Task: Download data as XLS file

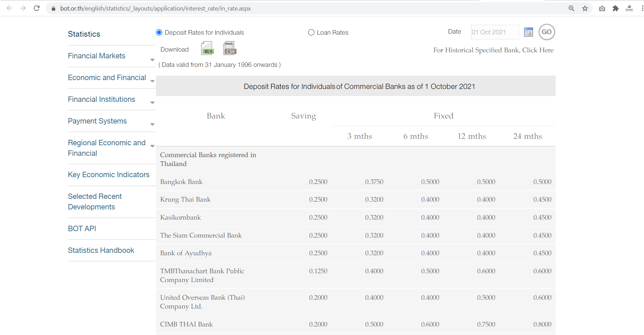Action: tap(208, 48)
